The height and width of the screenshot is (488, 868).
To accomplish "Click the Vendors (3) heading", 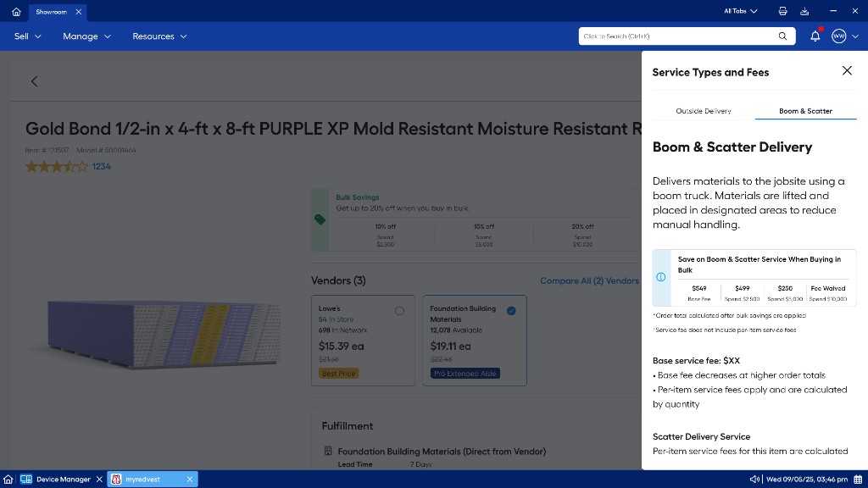I will click(338, 280).
